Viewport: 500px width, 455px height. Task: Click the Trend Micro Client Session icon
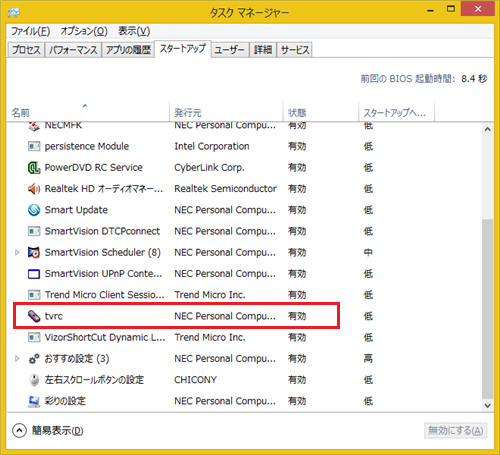pos(34,295)
